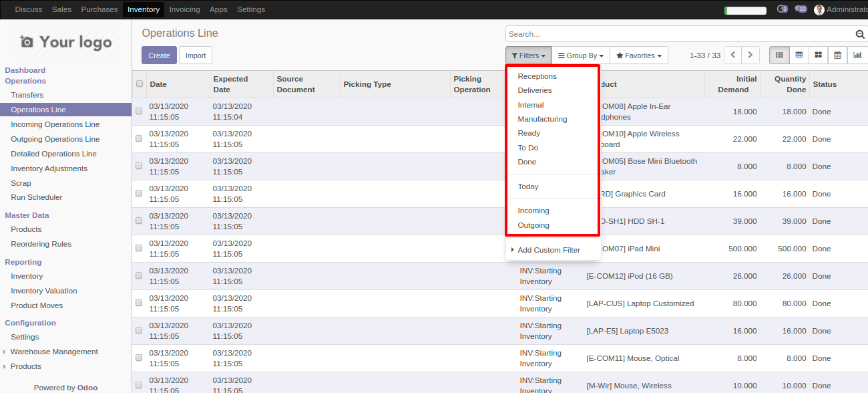Open Scrap in sidebar
The image size is (868, 393).
point(21,183)
